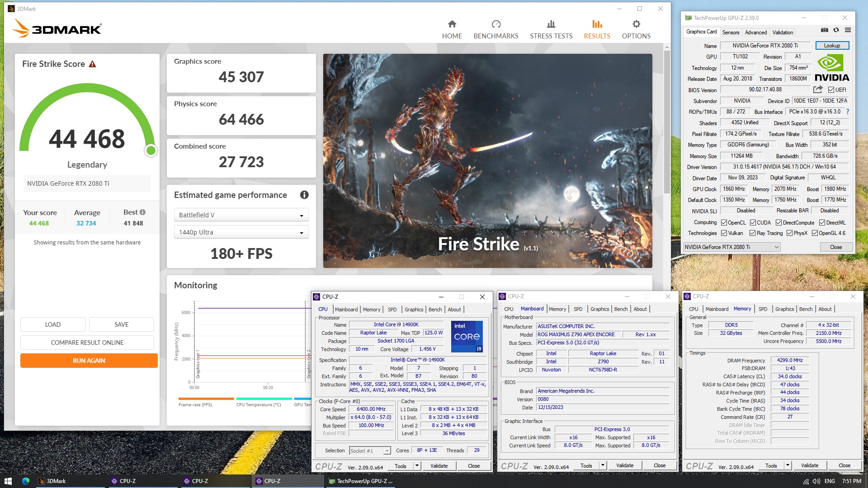Open OPTIONS gear icon in 3DMark
This screenshot has width=868, height=488.
click(x=636, y=24)
